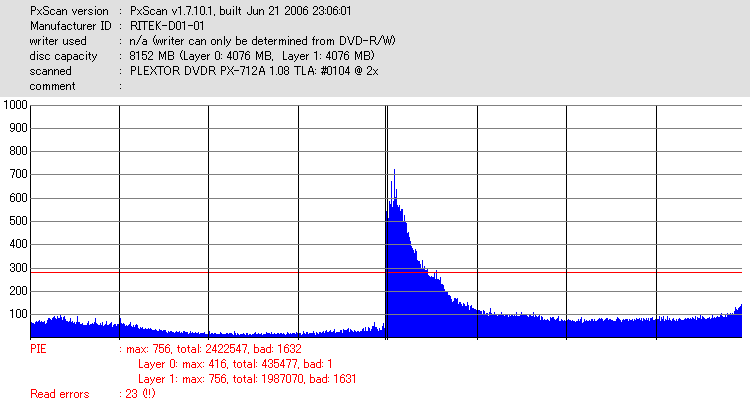Screen dimensions: 750x406
Task: Click the 900 y-axis label
Action: 18,128
